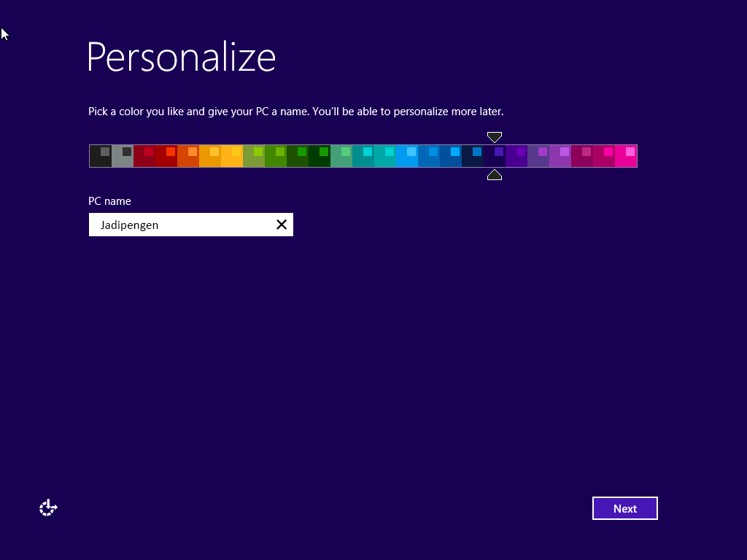This screenshot has height=560, width=747.
Task: Select the yellow color swatch
Action: (232, 155)
